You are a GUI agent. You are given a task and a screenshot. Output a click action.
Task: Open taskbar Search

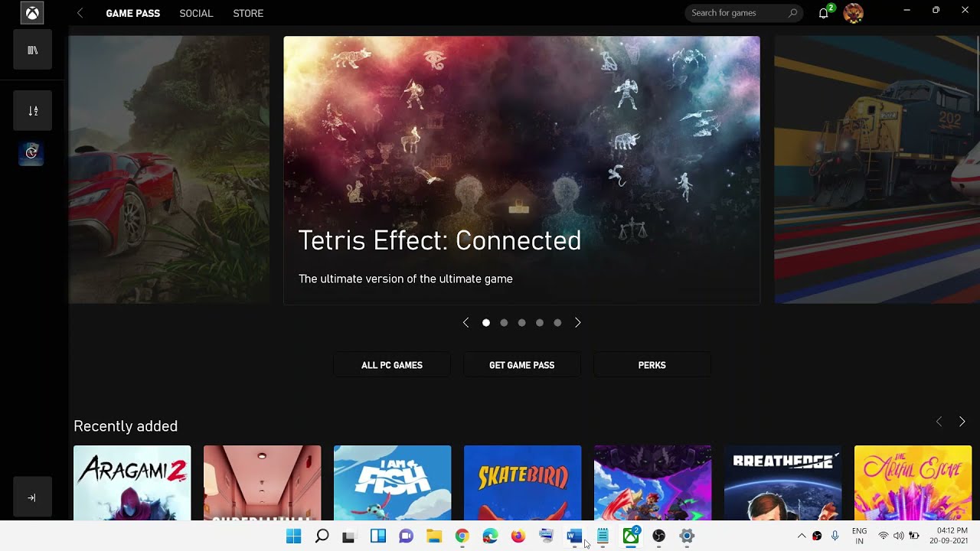pos(322,536)
